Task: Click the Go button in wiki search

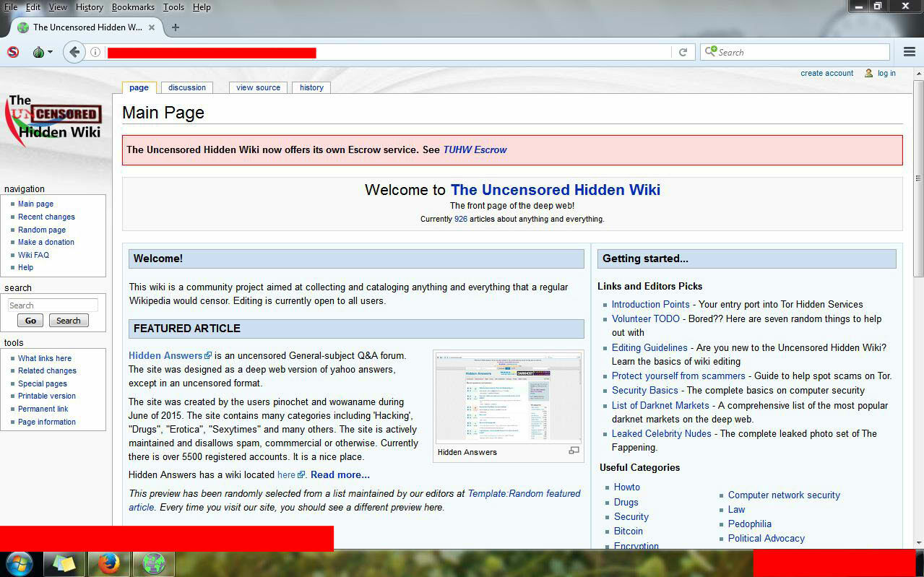Action: (x=30, y=321)
